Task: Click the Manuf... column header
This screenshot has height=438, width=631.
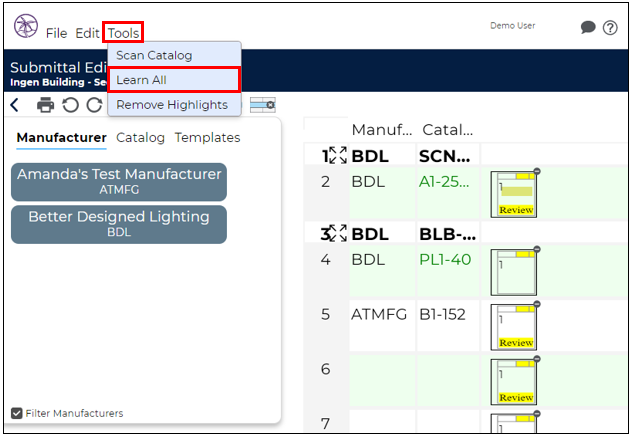Action: tap(381, 130)
